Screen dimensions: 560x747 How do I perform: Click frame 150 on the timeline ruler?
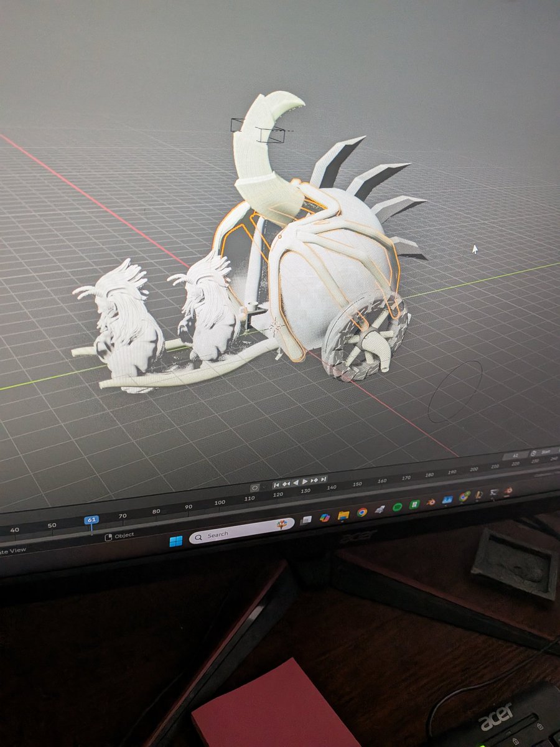tap(357, 484)
